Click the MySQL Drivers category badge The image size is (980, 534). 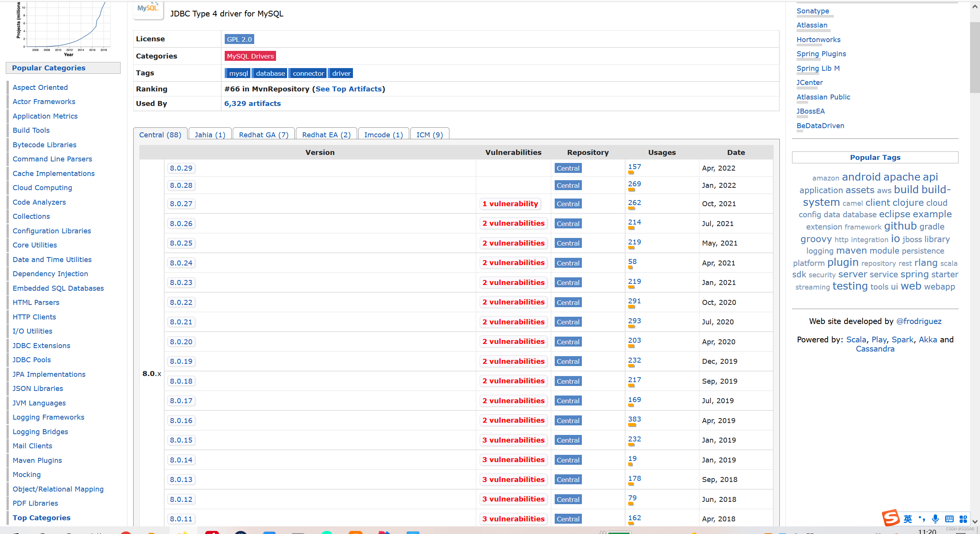pos(250,56)
